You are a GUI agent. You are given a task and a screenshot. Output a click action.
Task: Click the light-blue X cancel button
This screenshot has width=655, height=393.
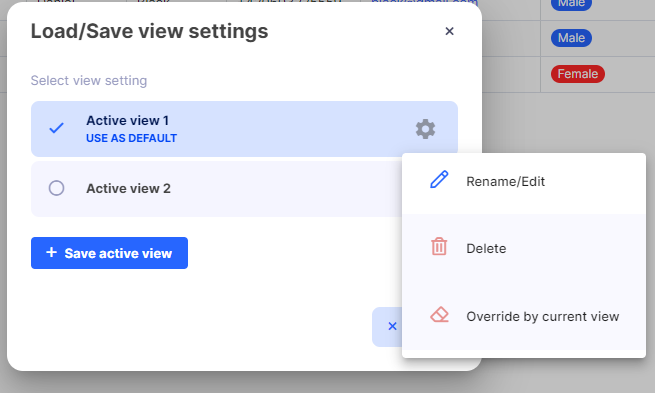[x=387, y=327]
